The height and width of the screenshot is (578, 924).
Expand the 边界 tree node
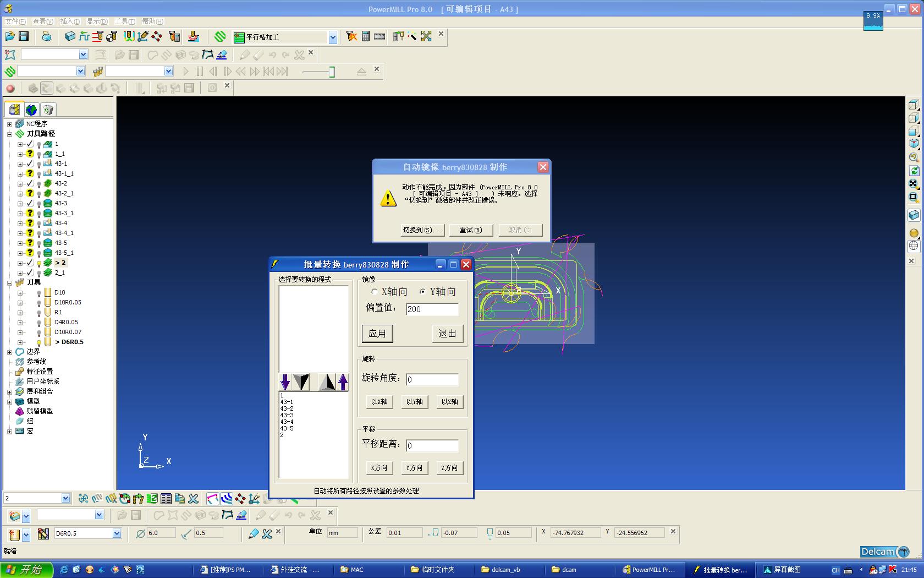coord(9,352)
